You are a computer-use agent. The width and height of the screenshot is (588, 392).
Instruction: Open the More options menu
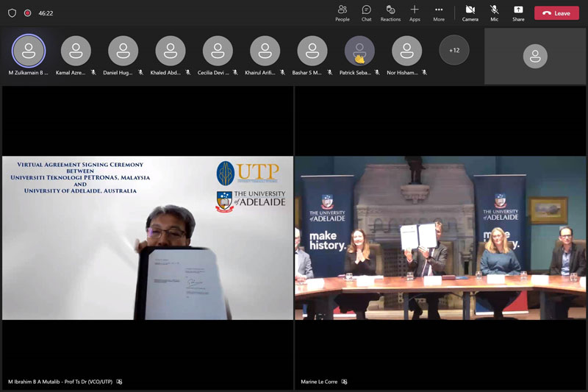[439, 13]
